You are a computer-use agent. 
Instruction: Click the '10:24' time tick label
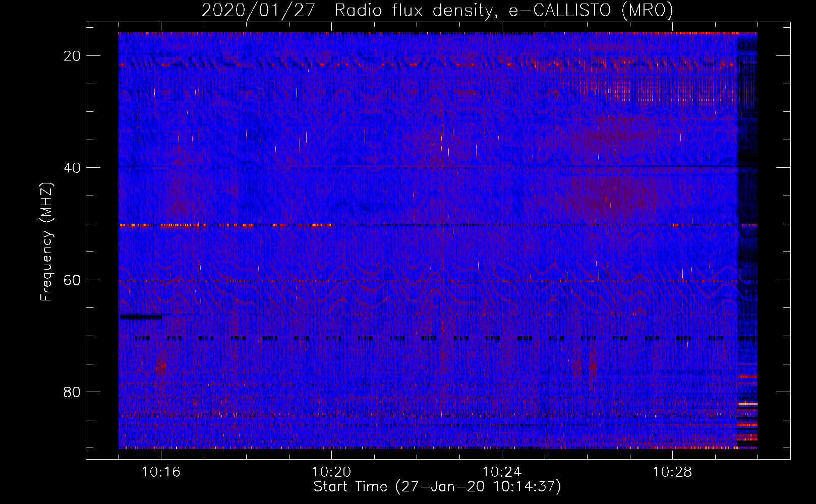click(x=502, y=472)
